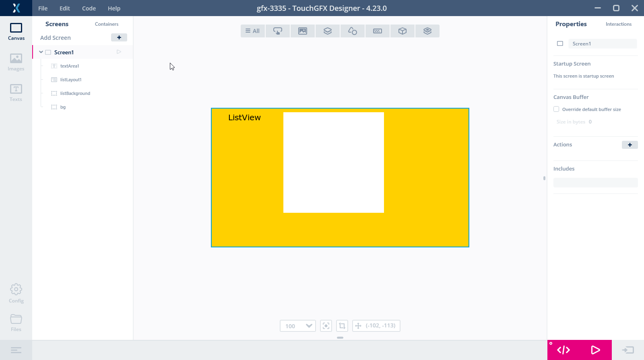
Task: Select listBackground in the screen tree
Action: [x=75, y=93]
